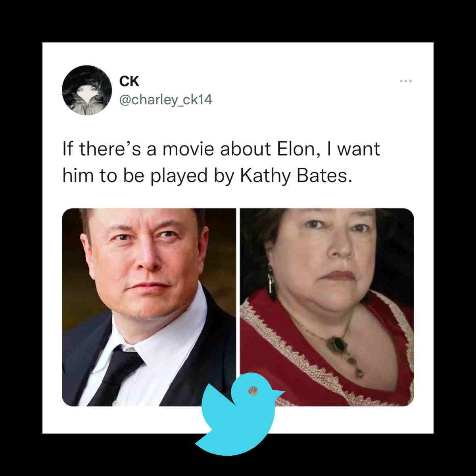Click "Kathy Bates" in the tweet text
Viewport: 476px width, 476px height.
pos(296,176)
